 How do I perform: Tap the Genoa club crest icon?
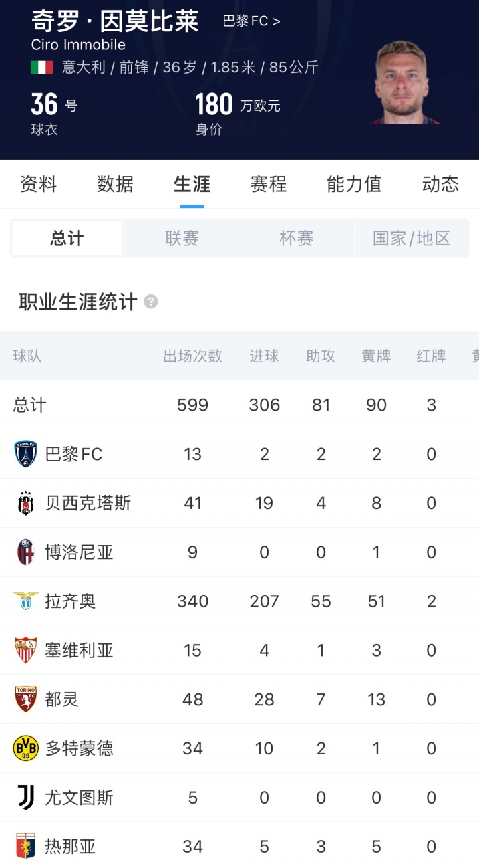click(x=26, y=846)
